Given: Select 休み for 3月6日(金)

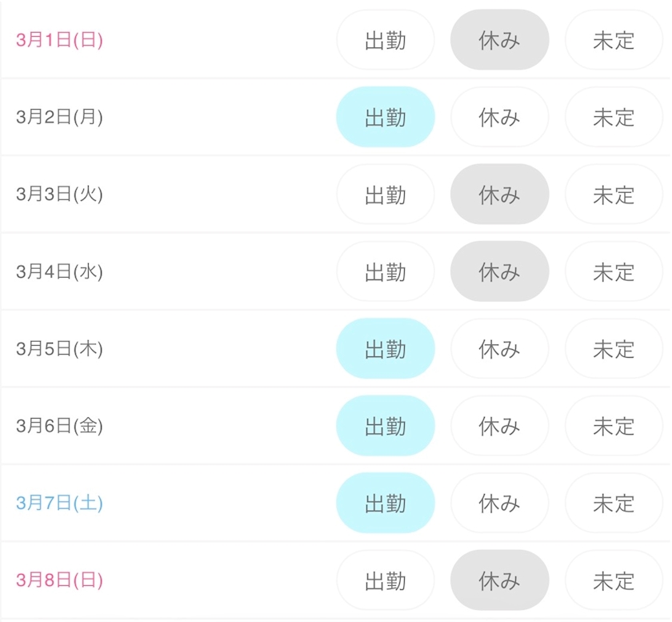Looking at the screenshot, I should click(499, 426).
